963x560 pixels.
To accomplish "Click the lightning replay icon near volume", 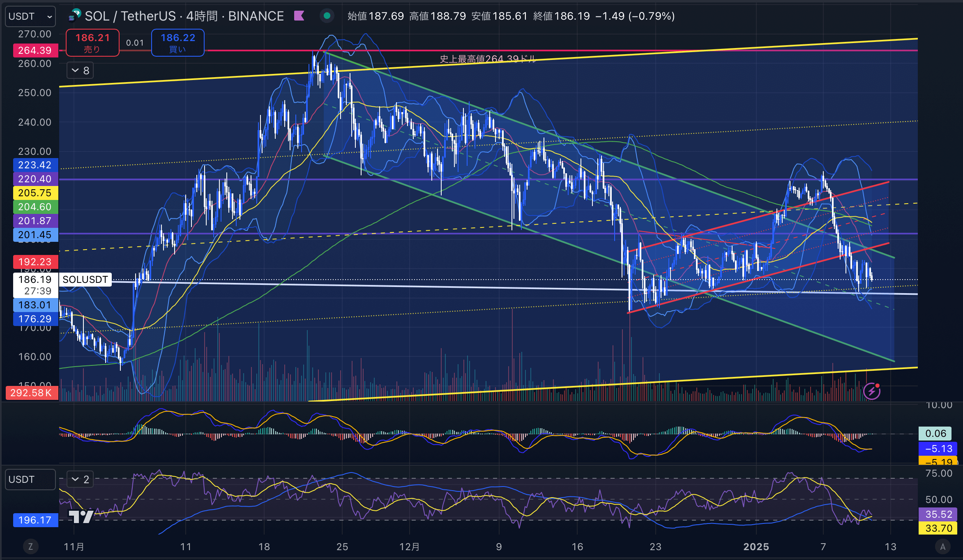I will (x=871, y=391).
